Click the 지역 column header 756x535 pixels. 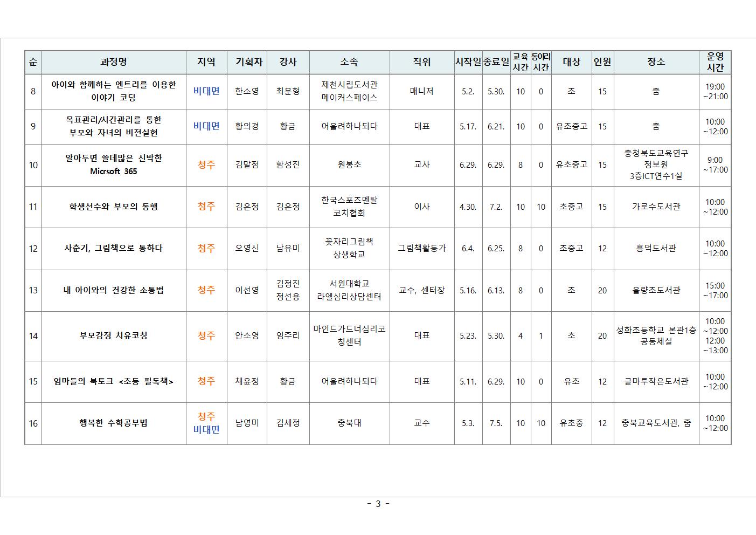(x=206, y=62)
